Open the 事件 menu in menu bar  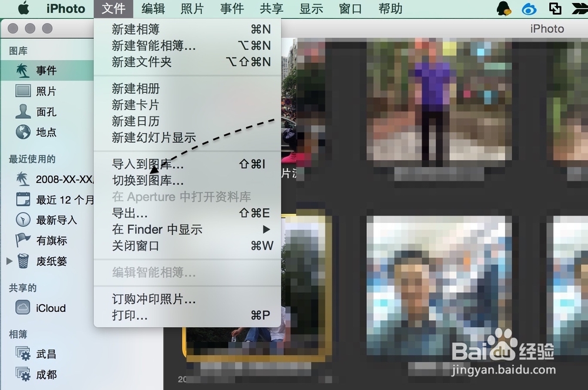232,9
